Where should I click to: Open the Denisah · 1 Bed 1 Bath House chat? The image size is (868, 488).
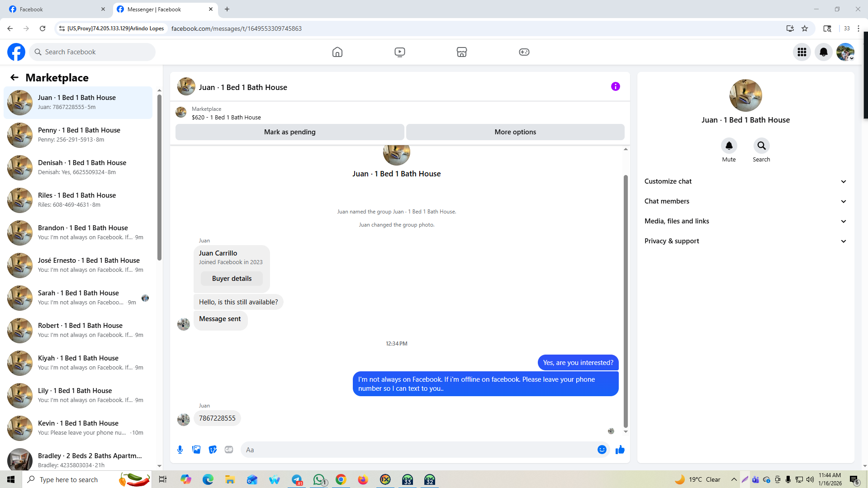(x=78, y=167)
